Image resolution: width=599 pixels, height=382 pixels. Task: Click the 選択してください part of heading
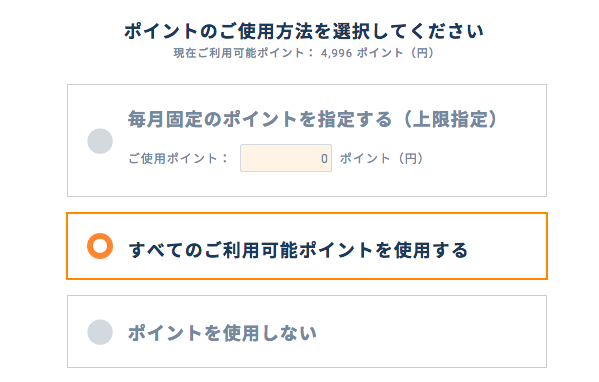[x=408, y=31]
